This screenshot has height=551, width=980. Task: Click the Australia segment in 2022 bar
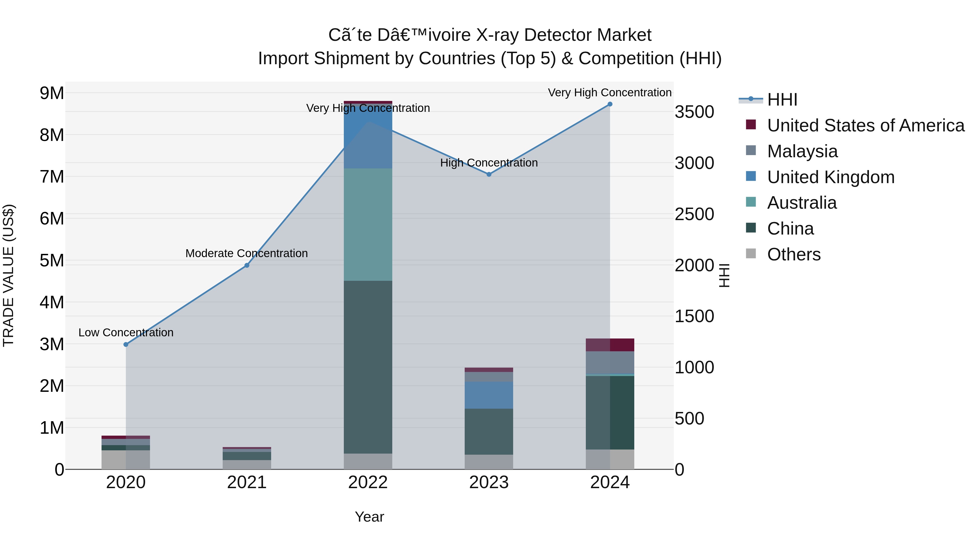[368, 225]
